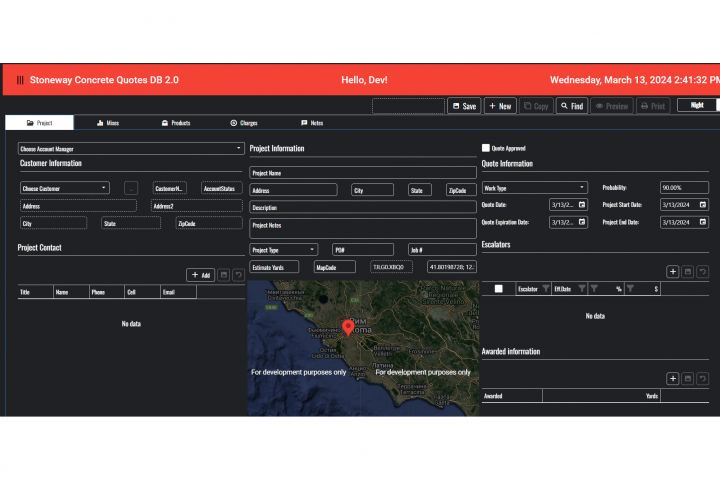Screen dimensions: 720x480
Task: Open the filter for the $ column
Action: (x=630, y=288)
